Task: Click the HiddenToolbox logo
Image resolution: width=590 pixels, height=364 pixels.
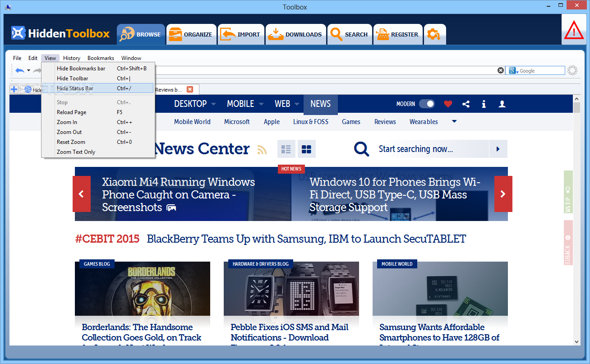Action: pos(60,33)
